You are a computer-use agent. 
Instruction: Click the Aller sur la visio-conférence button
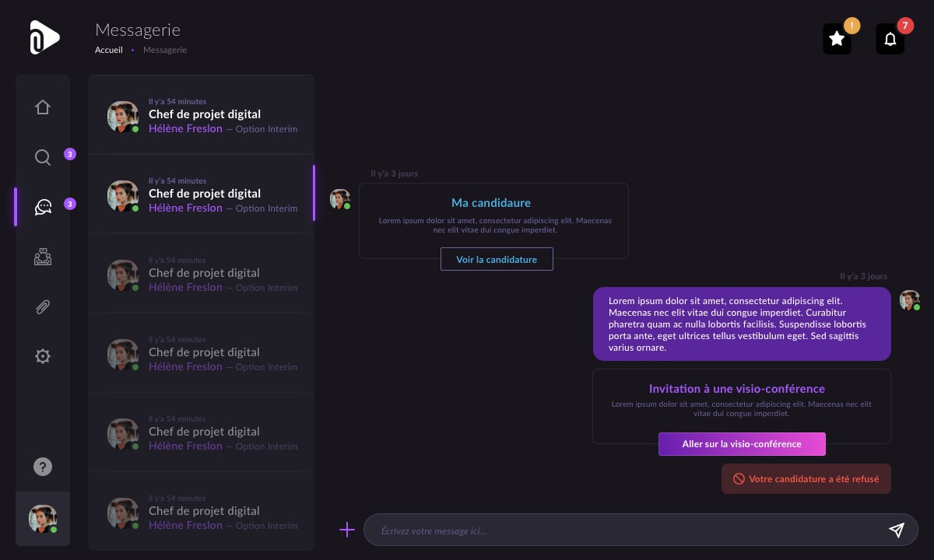click(x=742, y=444)
